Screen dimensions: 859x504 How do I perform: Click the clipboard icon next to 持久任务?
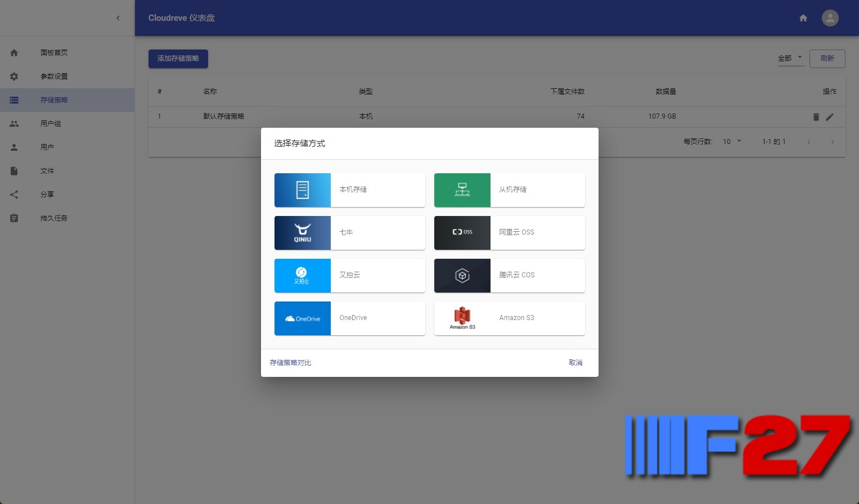[x=14, y=218]
